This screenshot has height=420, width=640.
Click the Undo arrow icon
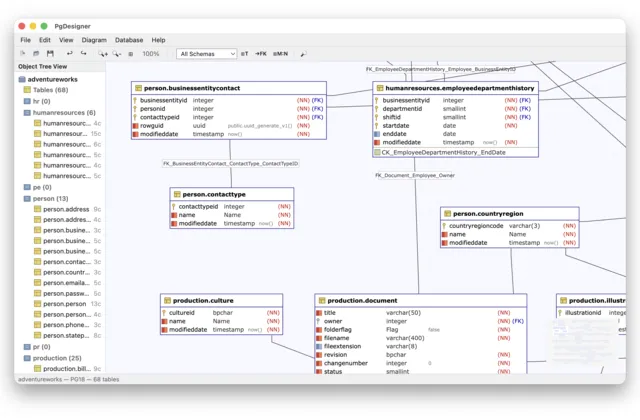(70, 53)
